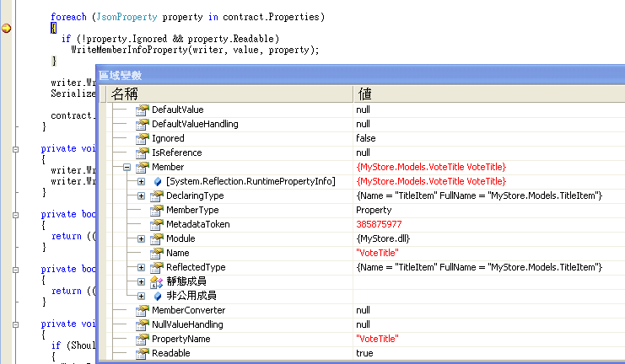Viewport: 625px width, 364px height.
Task: Expand the ReflectedType node
Action: click(x=141, y=268)
